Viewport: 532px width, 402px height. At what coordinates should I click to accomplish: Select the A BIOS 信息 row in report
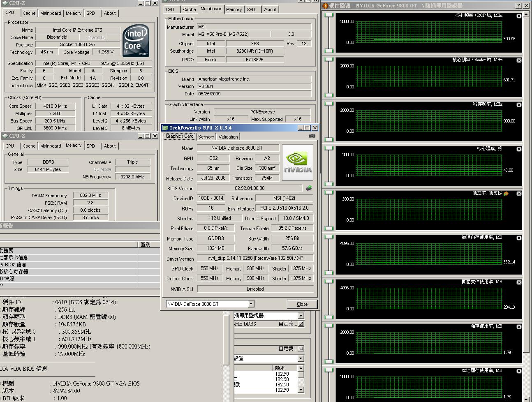(x=80, y=265)
